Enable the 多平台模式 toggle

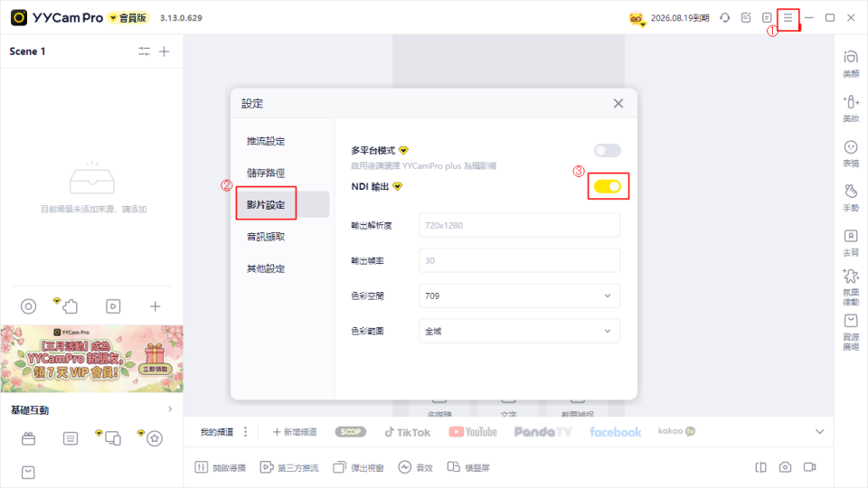(608, 150)
